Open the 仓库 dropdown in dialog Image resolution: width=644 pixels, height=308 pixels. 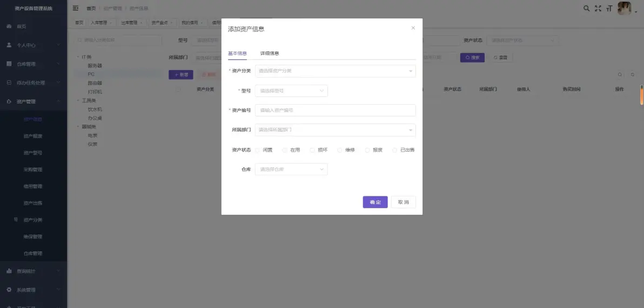[x=291, y=169]
